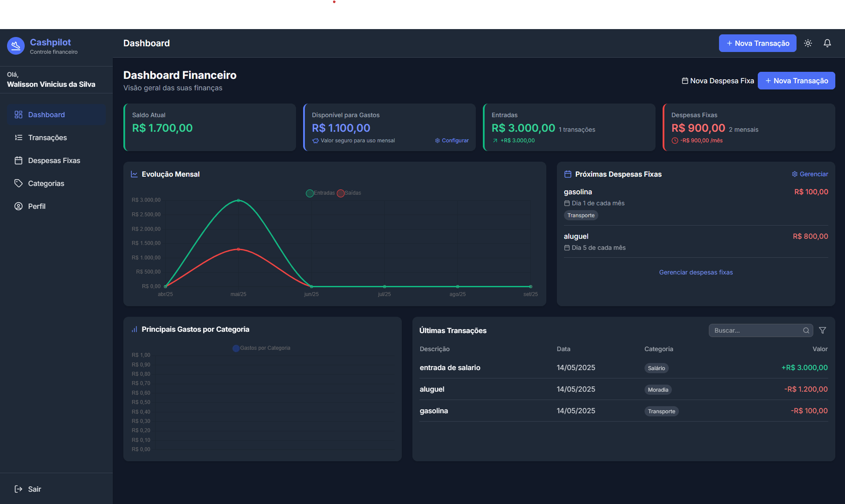Click the Perfil user icon

19,206
